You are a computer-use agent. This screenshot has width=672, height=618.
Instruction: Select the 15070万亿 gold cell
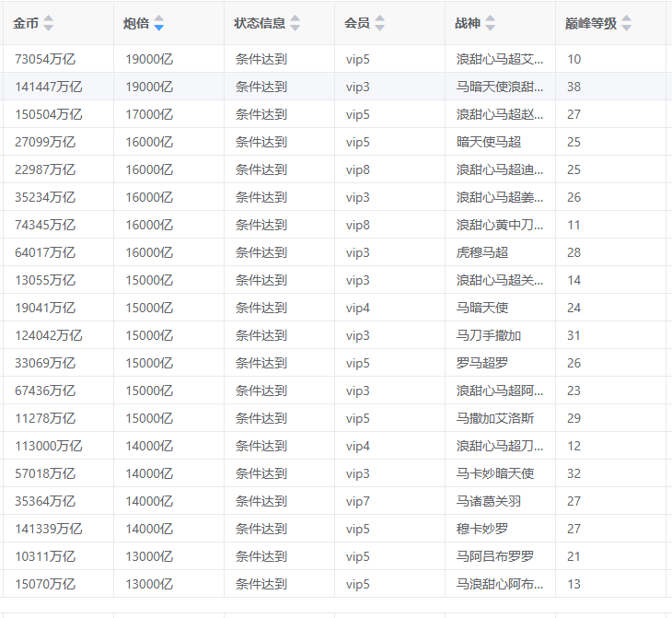(45, 584)
